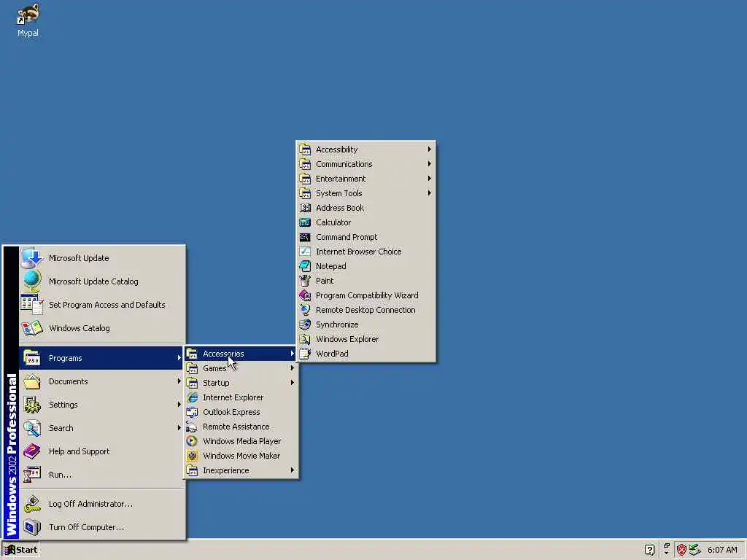Click the Calculator icon
This screenshot has height=560, width=747.
[305, 222]
